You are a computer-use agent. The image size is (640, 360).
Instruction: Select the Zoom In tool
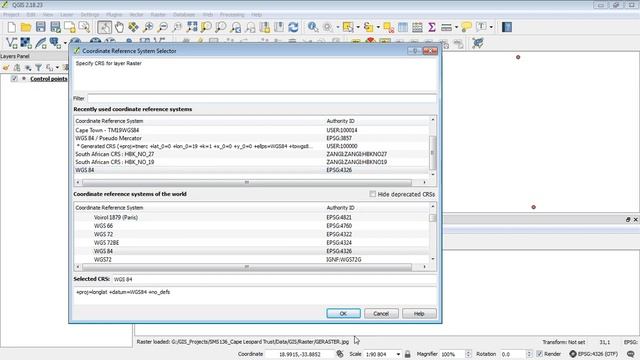(x=148, y=27)
